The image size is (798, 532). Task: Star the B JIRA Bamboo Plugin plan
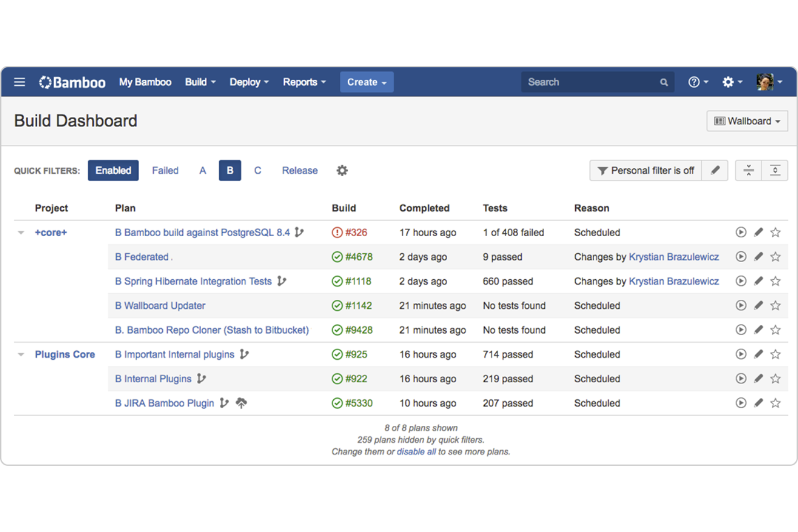[775, 403]
